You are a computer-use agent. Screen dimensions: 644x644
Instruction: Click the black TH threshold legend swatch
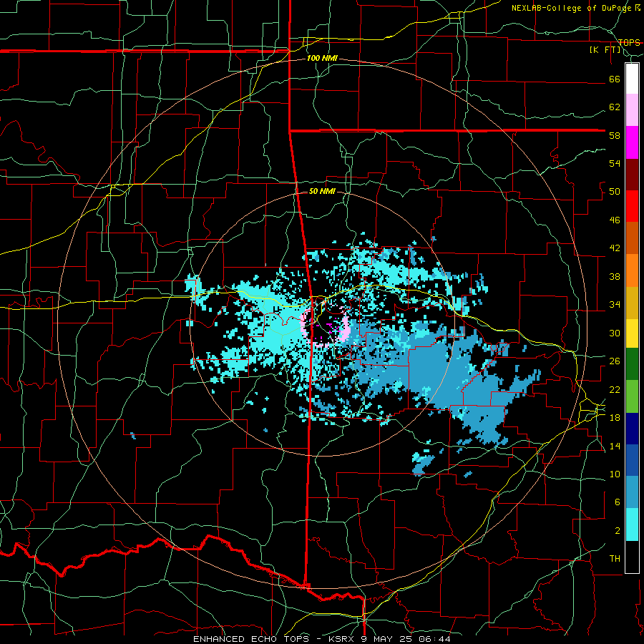tap(632, 557)
